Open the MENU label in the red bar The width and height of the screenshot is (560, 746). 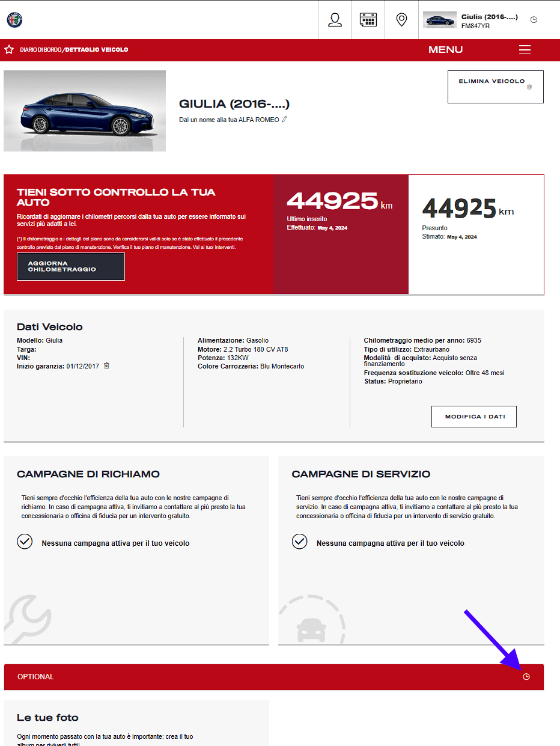[445, 50]
